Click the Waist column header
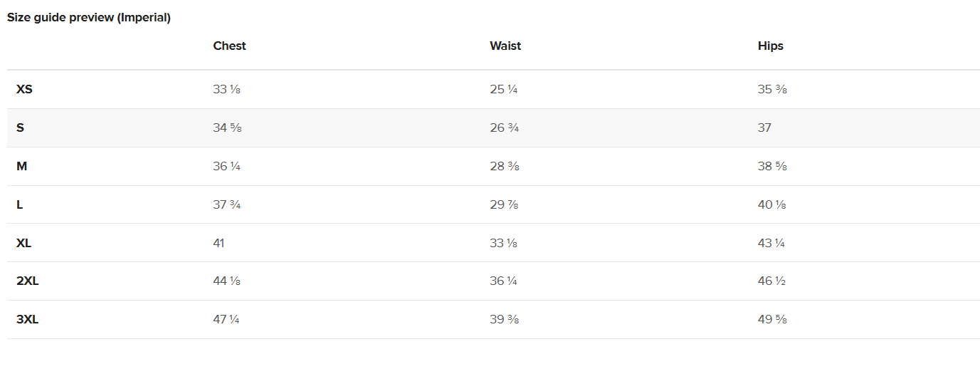 pyautogui.click(x=505, y=46)
